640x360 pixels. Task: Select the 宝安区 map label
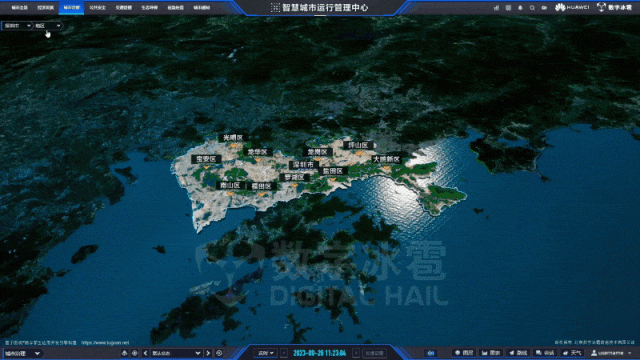[x=206, y=159]
